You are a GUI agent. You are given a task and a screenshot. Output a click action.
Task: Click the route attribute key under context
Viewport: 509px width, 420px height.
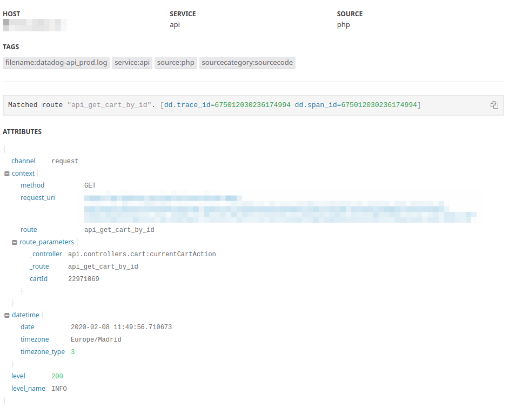[x=29, y=230]
